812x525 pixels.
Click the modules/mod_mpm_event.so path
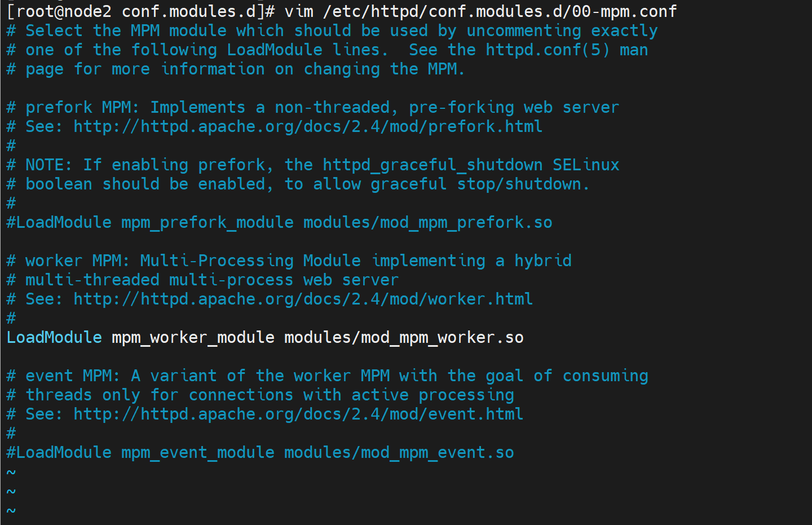[399, 452]
